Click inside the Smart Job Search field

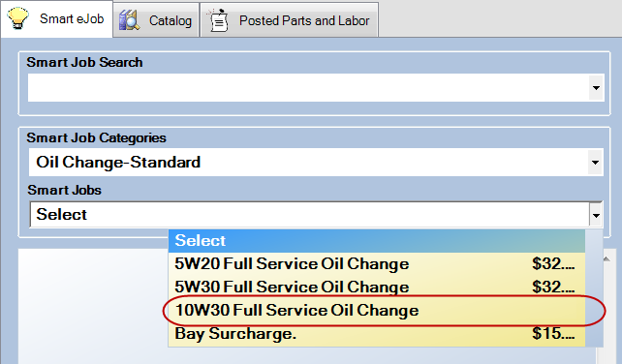pos(308,88)
